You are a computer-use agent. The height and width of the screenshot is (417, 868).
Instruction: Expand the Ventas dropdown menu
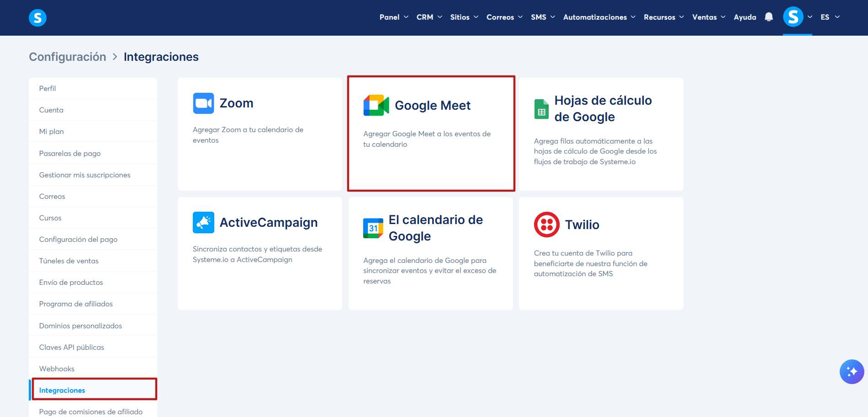point(709,17)
